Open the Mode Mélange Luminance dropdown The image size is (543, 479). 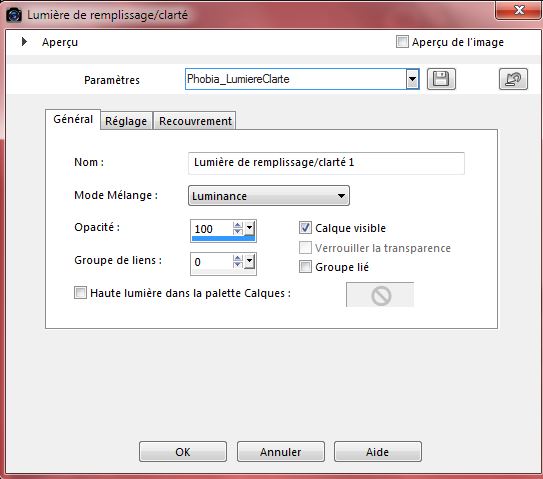269,196
